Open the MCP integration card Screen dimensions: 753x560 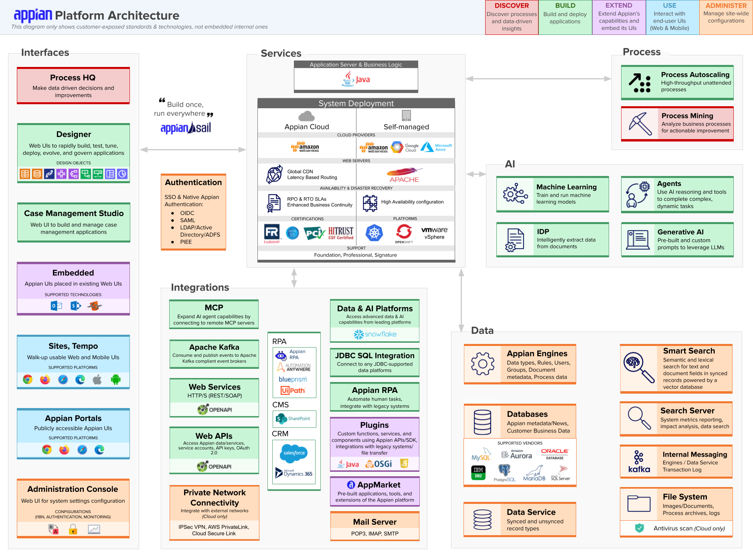pyautogui.click(x=214, y=315)
